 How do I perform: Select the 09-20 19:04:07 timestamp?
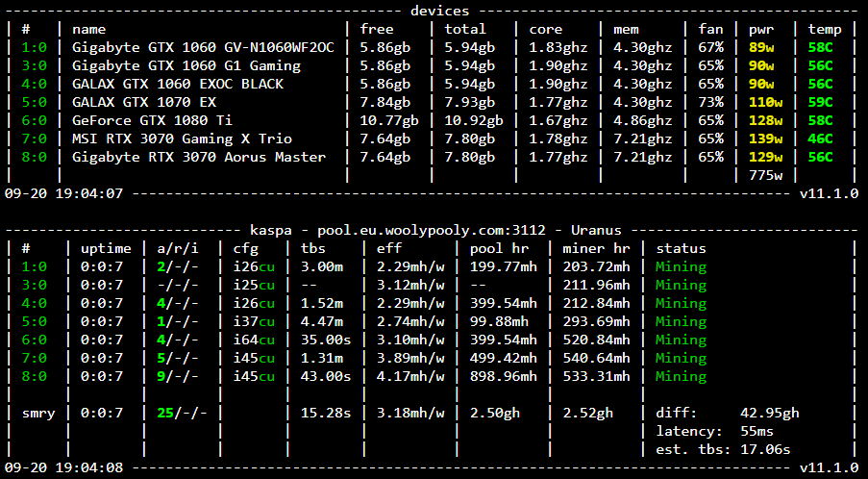63,194
